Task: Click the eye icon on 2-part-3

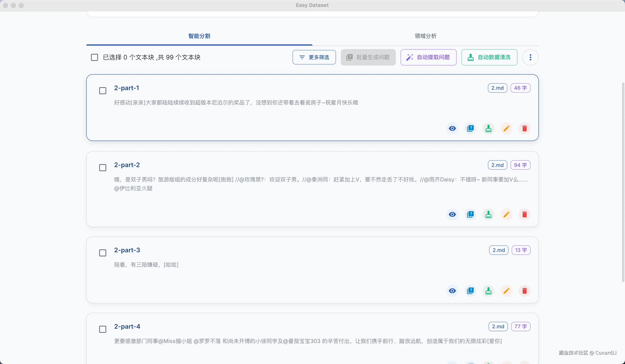Action: click(452, 291)
